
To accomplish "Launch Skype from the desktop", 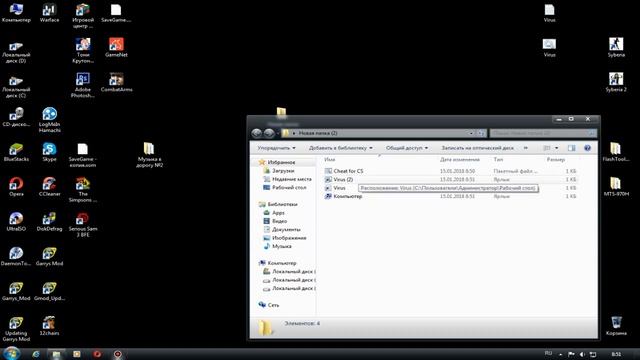I will tap(49, 152).
